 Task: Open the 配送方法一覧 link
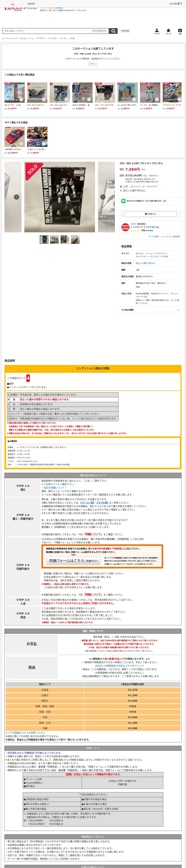pyautogui.click(x=149, y=179)
